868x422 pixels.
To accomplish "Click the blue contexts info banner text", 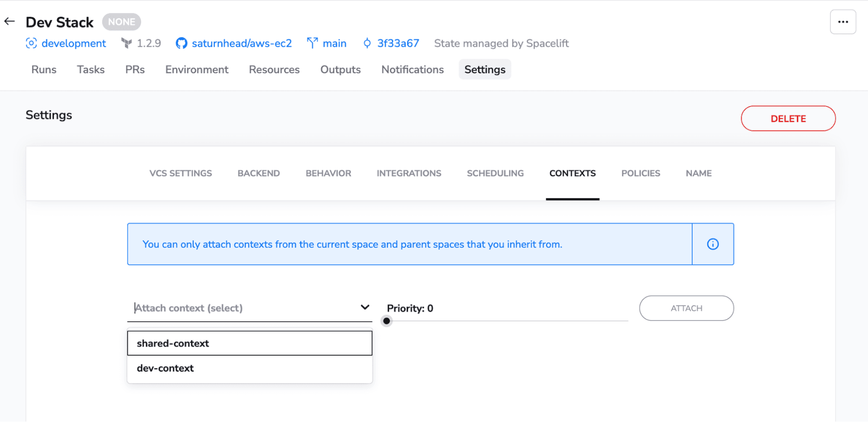I will click(352, 244).
